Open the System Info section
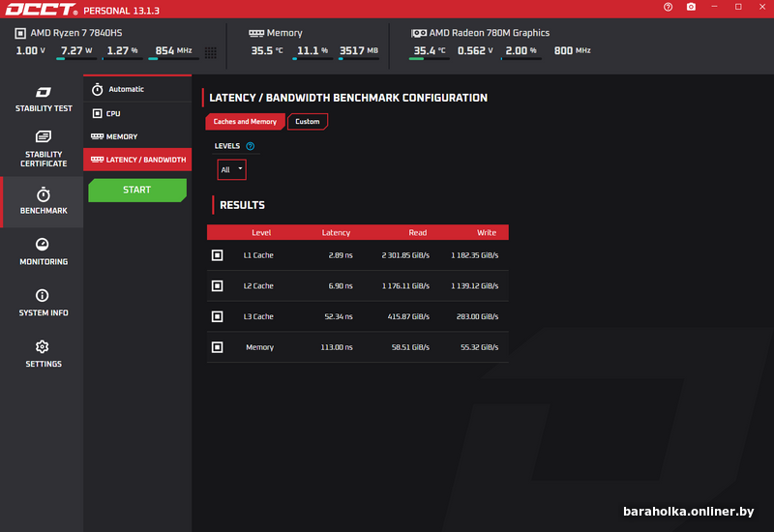The height and width of the screenshot is (532, 774). pos(43,303)
